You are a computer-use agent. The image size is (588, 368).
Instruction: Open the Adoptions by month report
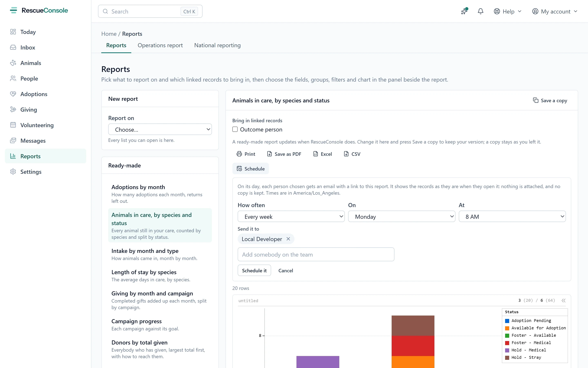[160, 194]
